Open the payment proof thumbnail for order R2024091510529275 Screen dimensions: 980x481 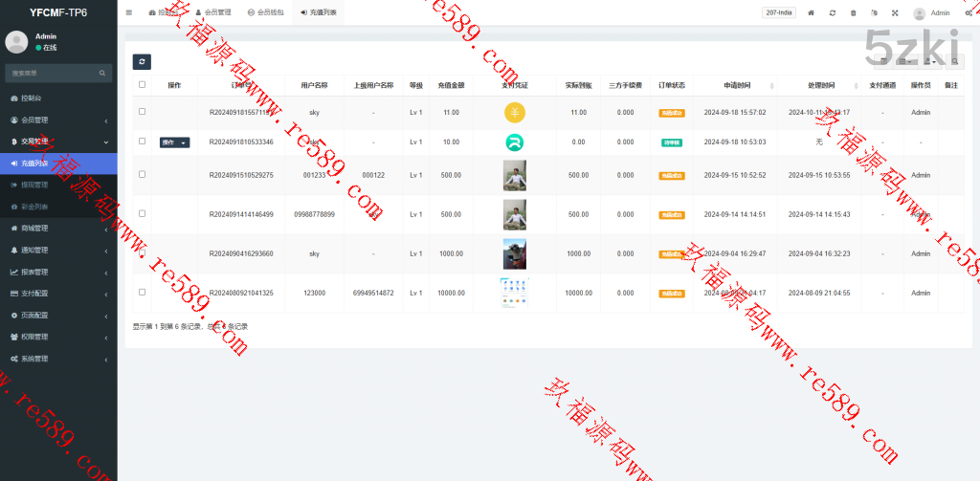515,175
